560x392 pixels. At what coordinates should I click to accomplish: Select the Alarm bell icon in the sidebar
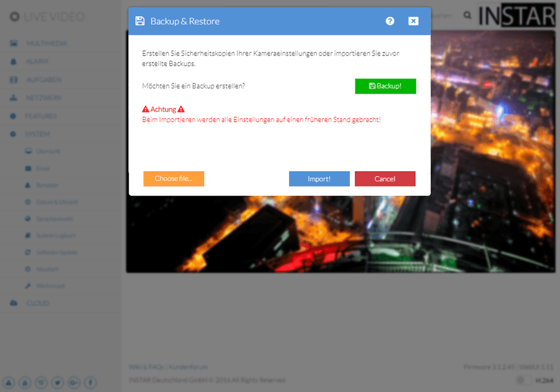pos(13,62)
